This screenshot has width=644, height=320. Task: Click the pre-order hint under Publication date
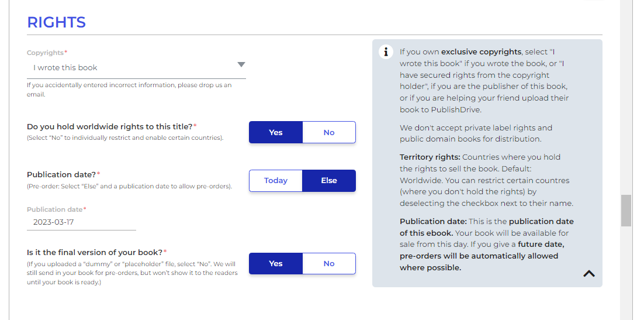click(x=129, y=187)
